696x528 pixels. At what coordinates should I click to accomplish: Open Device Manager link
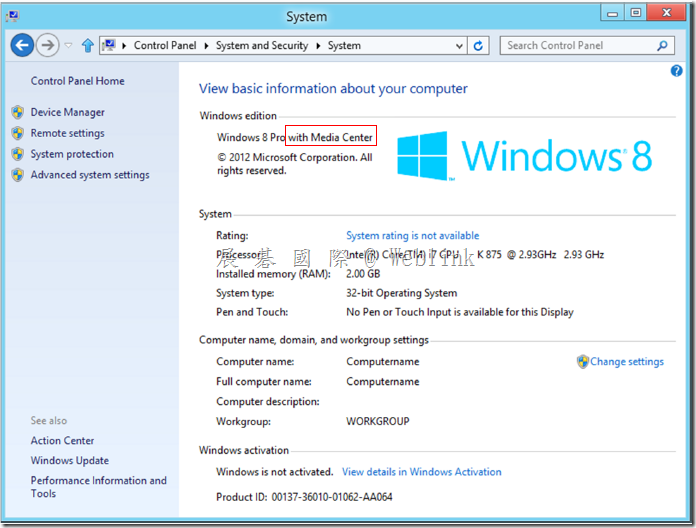coord(67,113)
